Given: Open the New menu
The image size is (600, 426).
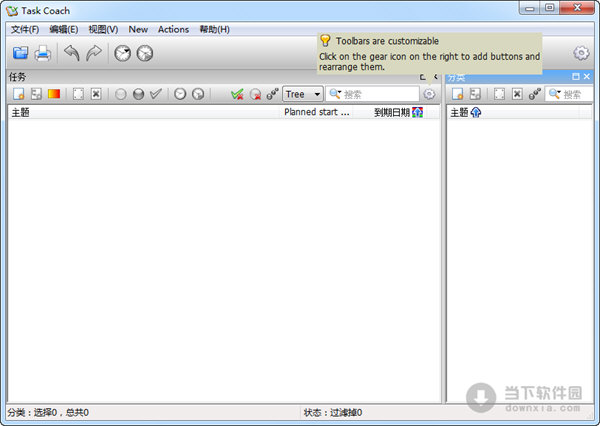Looking at the screenshot, I should coord(138,29).
